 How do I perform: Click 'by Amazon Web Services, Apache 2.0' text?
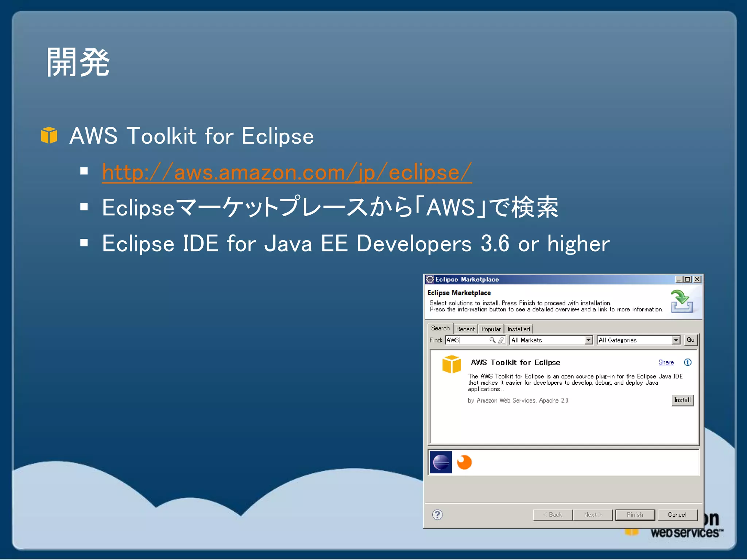click(518, 400)
